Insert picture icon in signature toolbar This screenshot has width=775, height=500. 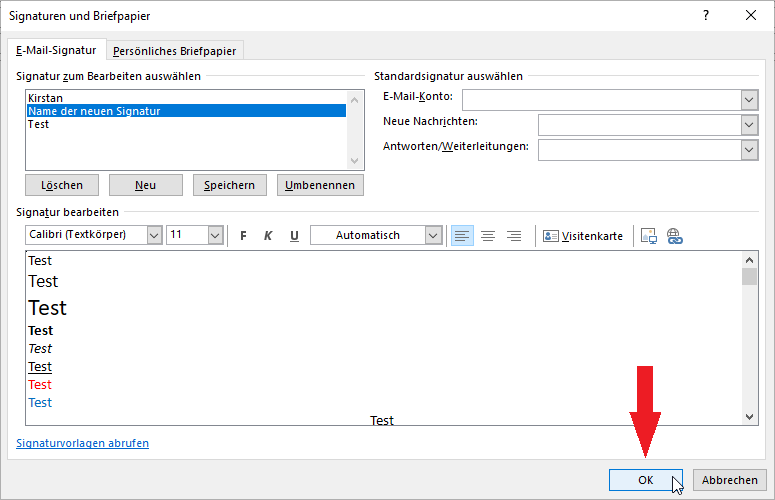(649, 236)
